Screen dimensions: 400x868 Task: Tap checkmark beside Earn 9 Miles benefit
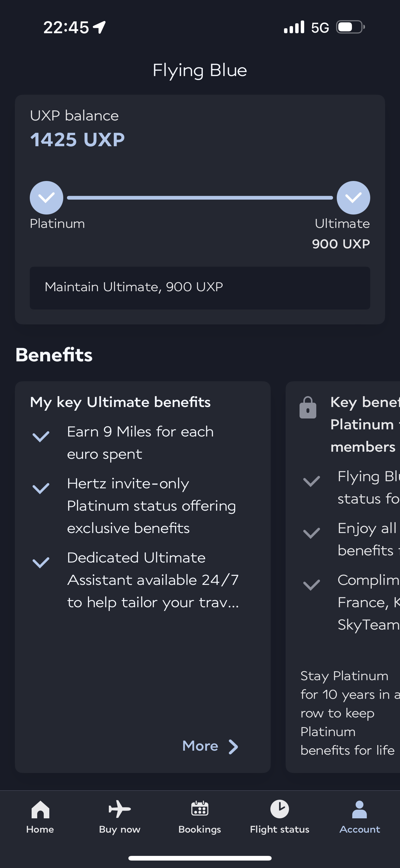tap(41, 436)
